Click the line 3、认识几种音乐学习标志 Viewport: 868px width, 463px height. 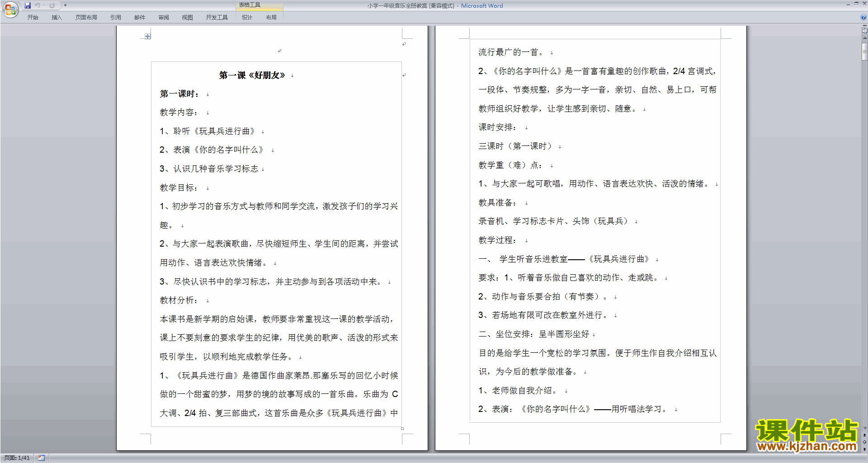[209, 169]
